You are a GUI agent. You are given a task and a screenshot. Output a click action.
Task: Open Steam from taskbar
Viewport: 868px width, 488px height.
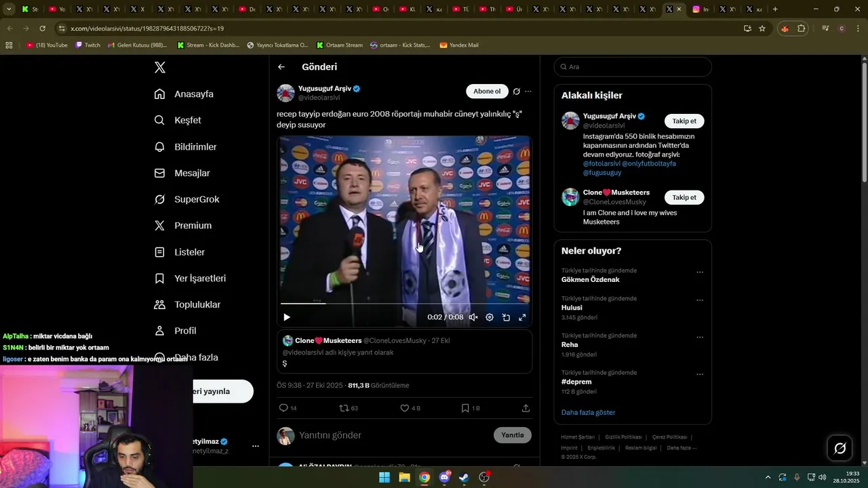tap(464, 477)
